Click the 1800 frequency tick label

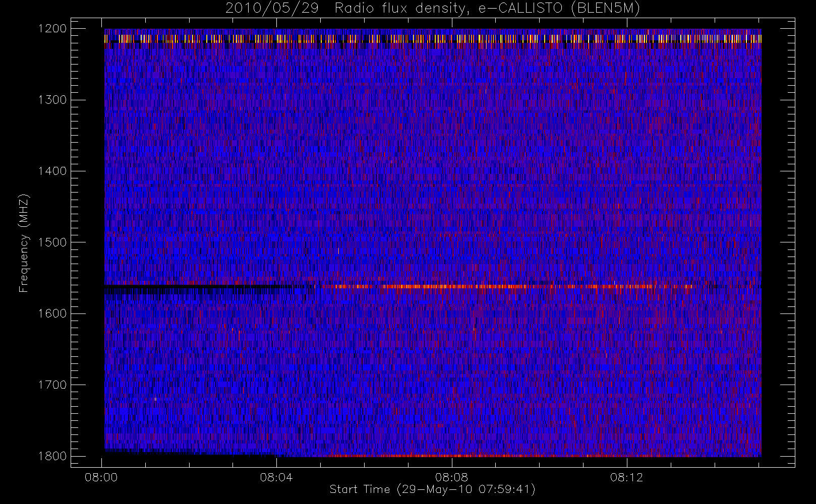[x=52, y=456]
